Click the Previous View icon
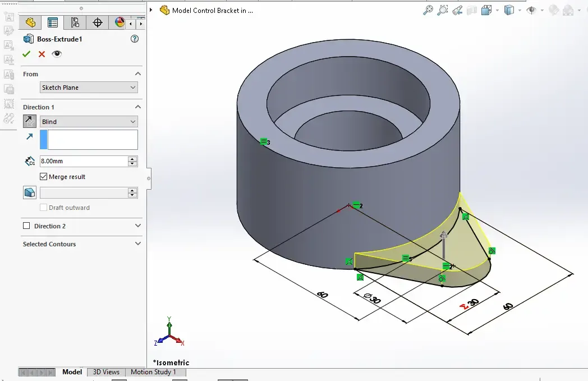The height and width of the screenshot is (381, 588). 457,10
